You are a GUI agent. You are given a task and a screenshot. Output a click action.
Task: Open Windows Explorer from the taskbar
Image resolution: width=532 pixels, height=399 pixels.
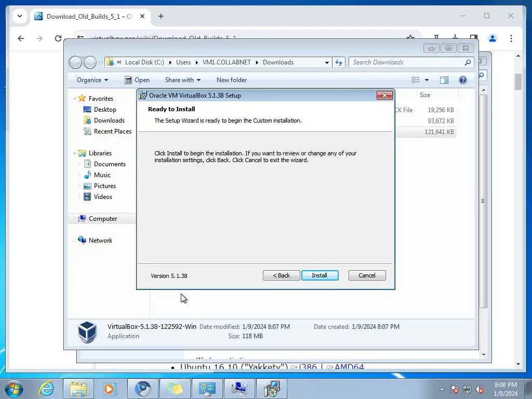78,389
